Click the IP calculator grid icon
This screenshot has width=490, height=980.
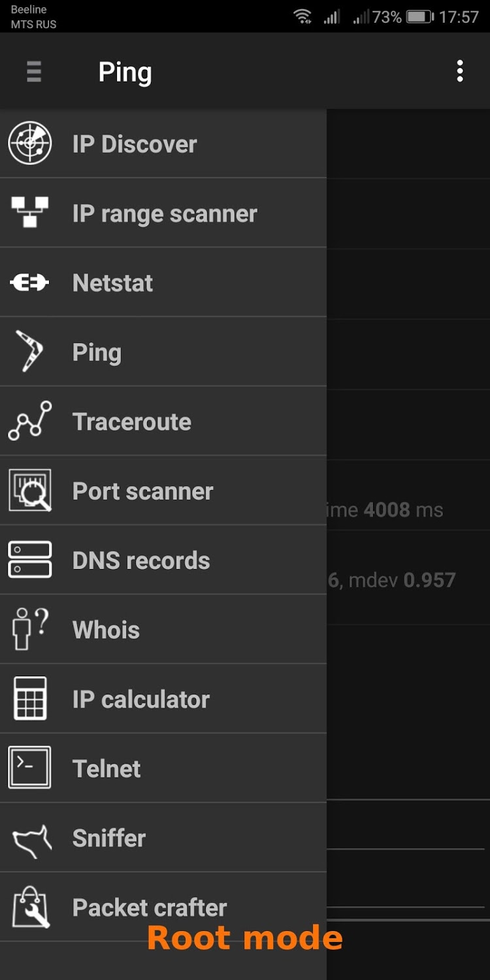coord(30,698)
